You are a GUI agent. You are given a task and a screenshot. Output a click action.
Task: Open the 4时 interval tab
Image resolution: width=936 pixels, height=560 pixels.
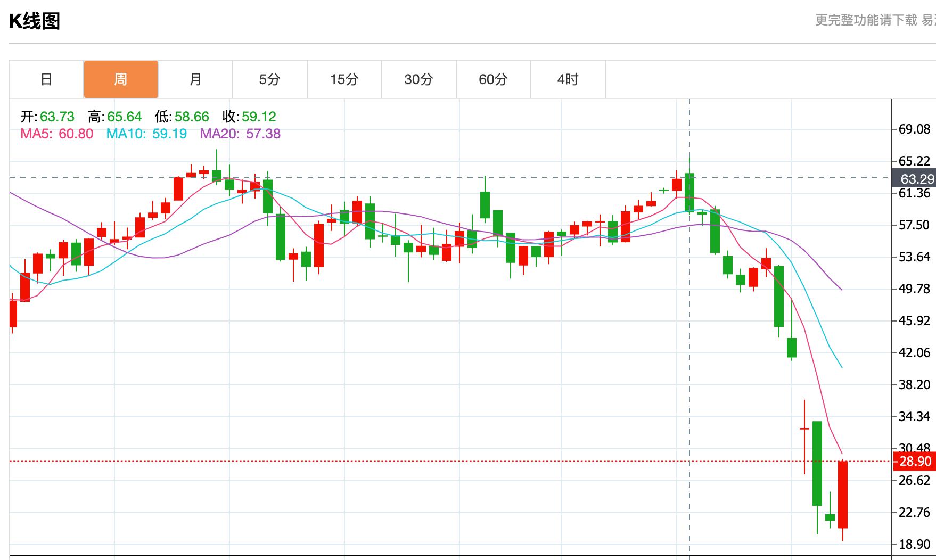coord(568,79)
